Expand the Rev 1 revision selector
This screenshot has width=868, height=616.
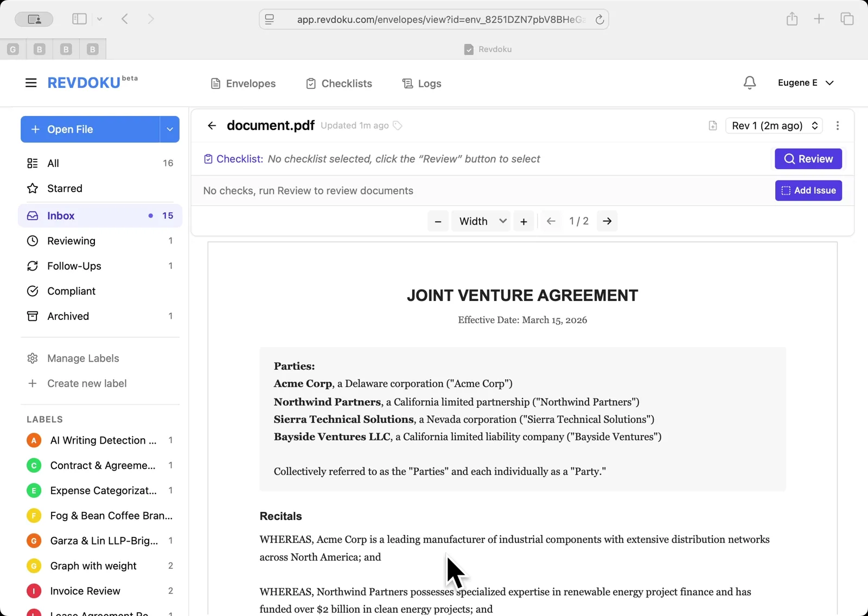(774, 125)
